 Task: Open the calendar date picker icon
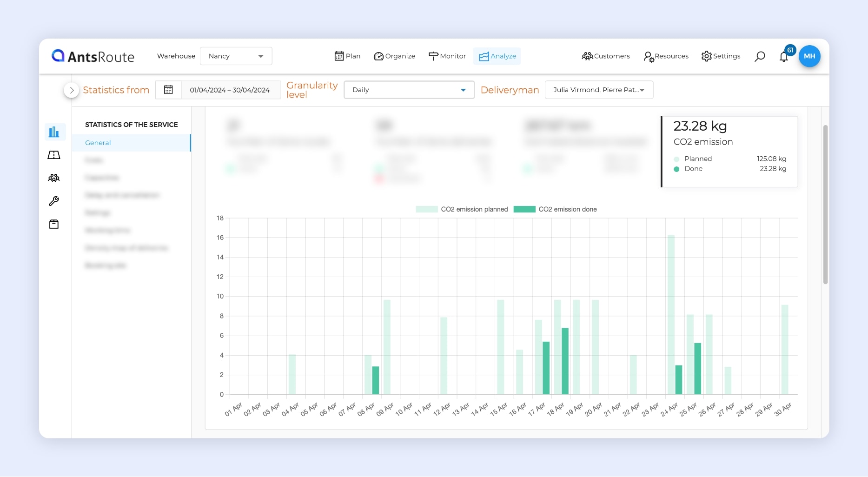point(168,90)
